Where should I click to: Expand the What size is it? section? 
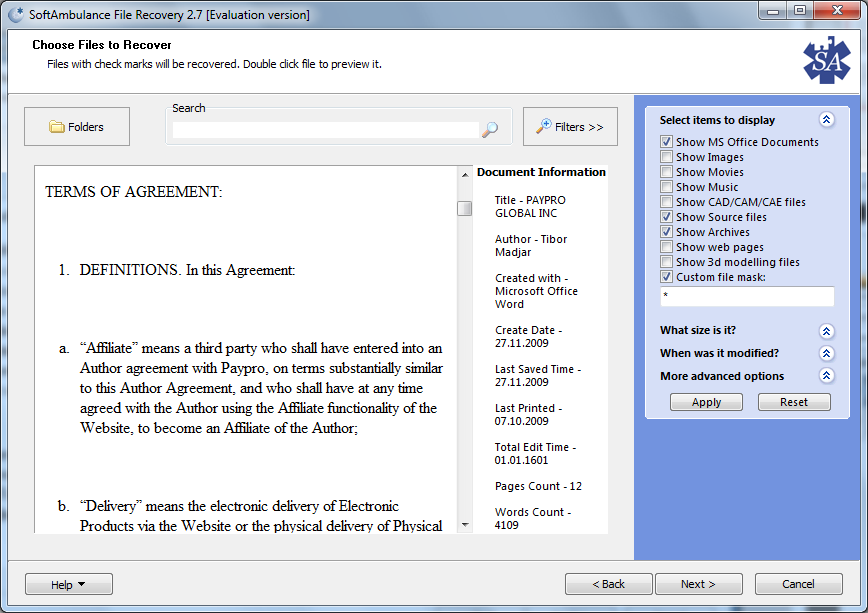click(x=826, y=331)
